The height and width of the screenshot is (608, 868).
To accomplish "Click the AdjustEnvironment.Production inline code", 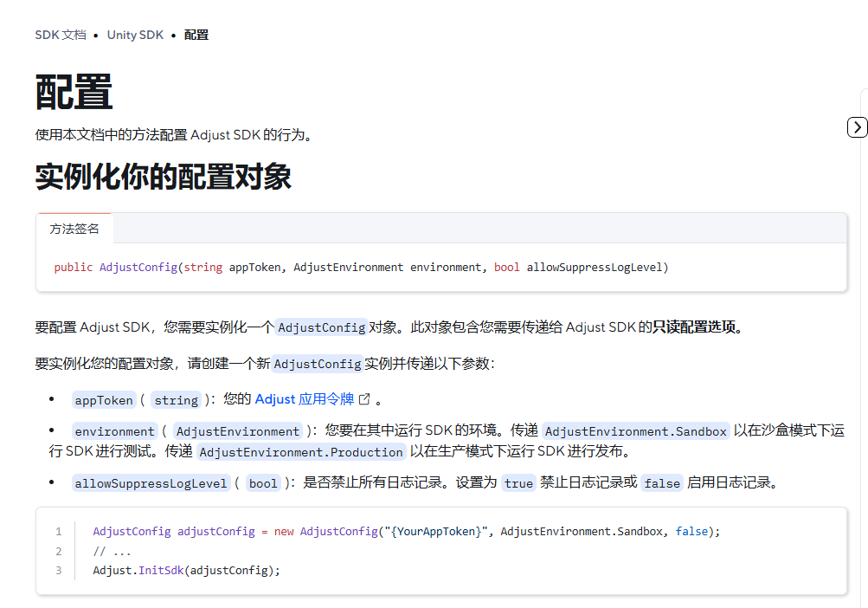I will pos(301,452).
